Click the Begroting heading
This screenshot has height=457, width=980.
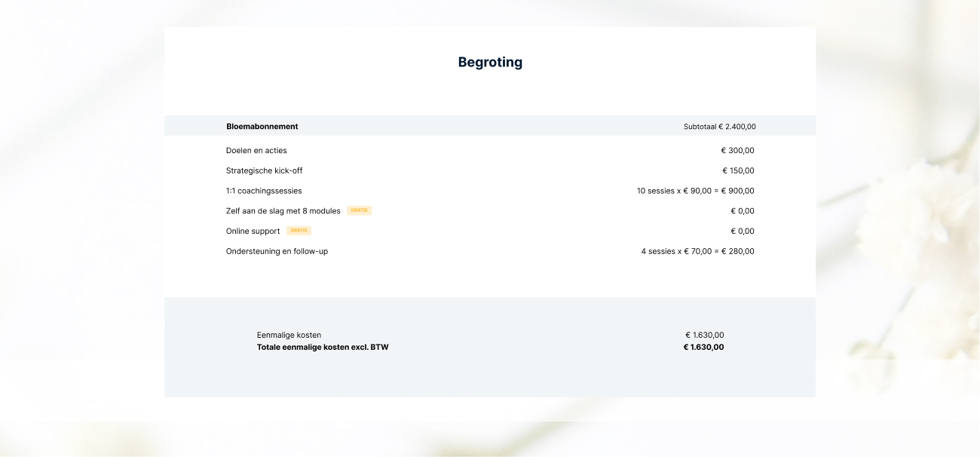coord(490,63)
